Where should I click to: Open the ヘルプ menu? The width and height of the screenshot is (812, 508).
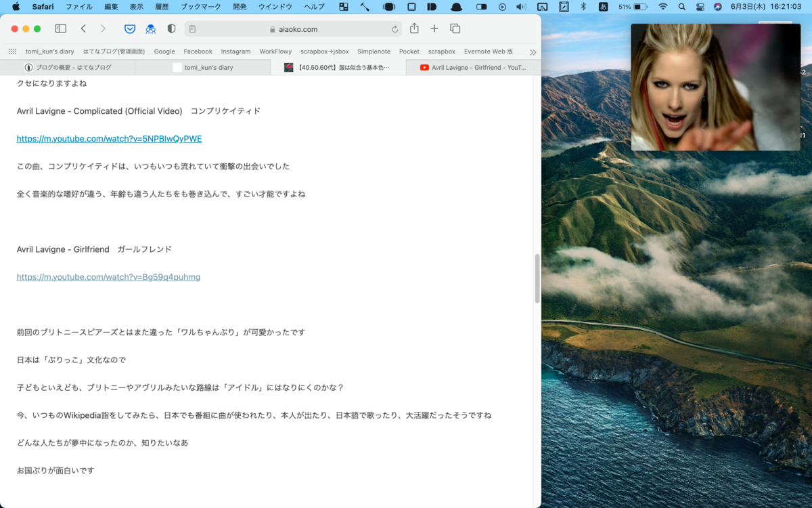click(x=314, y=7)
